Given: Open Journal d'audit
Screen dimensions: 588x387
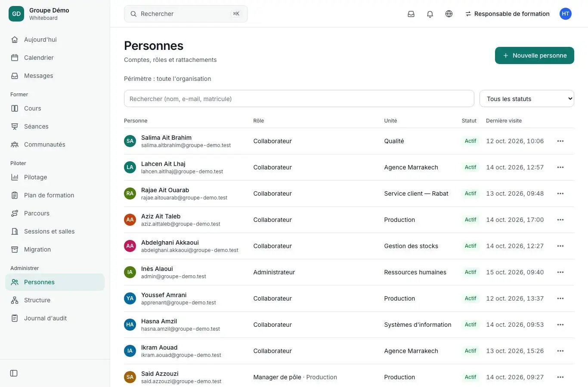Looking at the screenshot, I should (55, 318).
